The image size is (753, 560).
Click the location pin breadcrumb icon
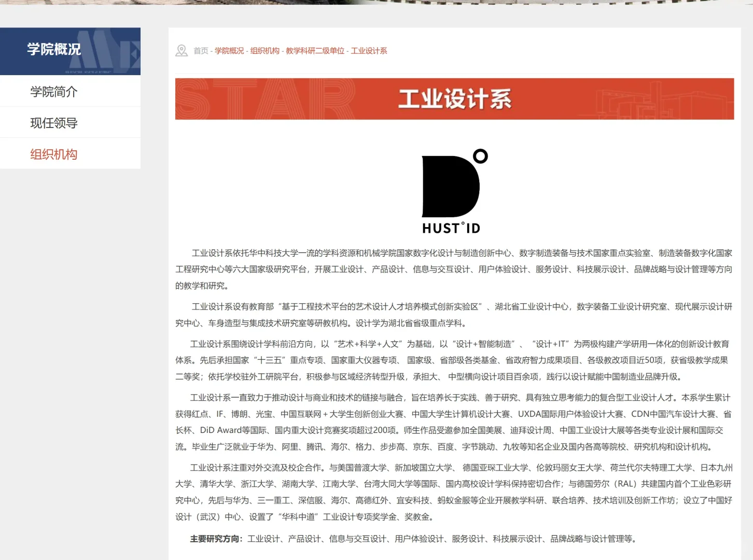[182, 50]
